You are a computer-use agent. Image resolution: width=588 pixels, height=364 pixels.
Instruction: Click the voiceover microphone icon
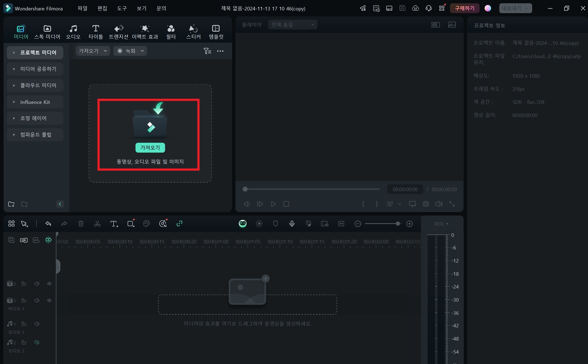(292, 224)
